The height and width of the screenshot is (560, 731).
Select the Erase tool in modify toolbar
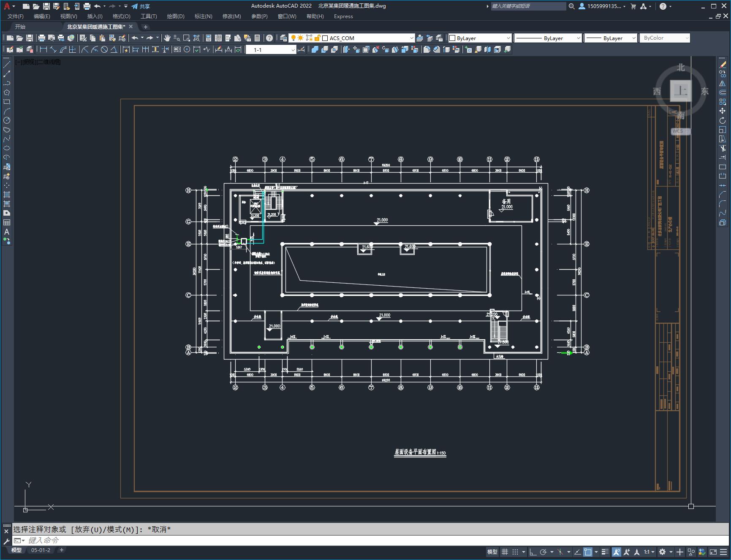click(x=723, y=65)
